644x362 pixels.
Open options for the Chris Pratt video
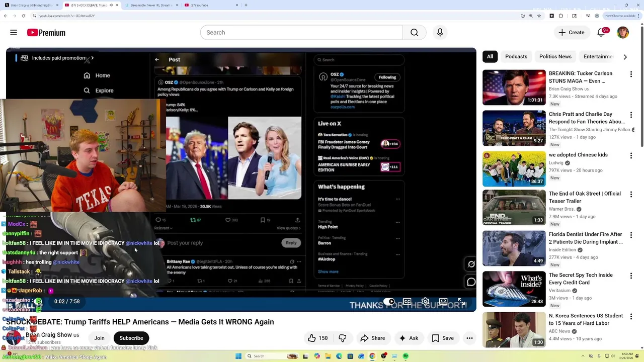pyautogui.click(x=631, y=115)
